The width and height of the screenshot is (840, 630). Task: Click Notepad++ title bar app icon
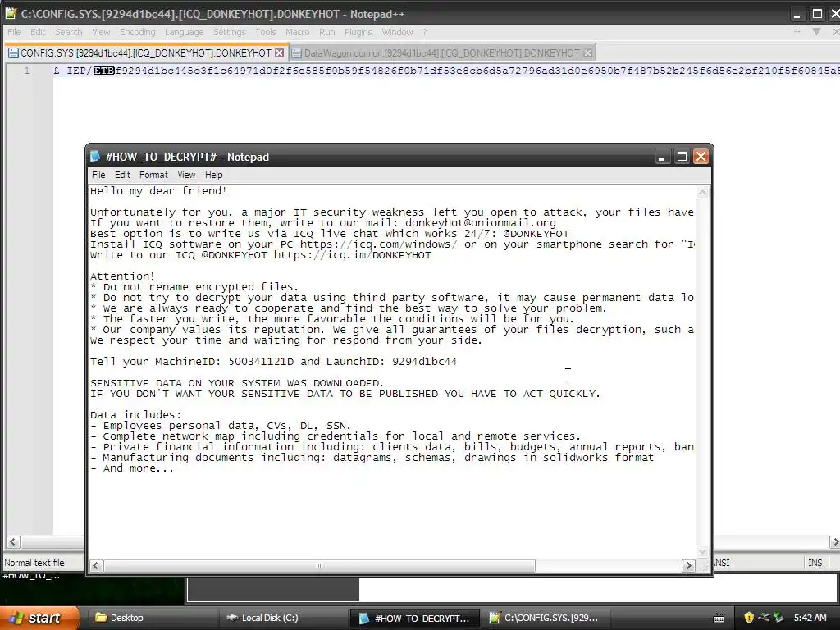pos(11,14)
